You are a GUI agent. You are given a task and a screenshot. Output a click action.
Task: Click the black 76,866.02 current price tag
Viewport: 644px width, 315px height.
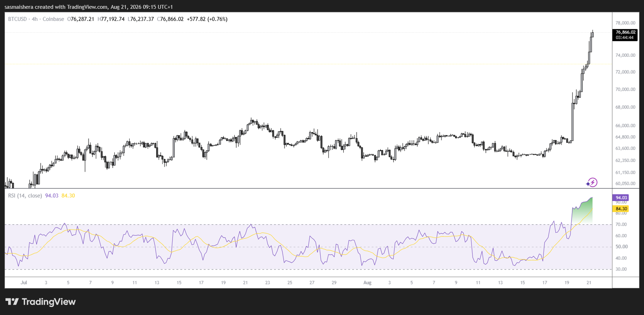[625, 32]
